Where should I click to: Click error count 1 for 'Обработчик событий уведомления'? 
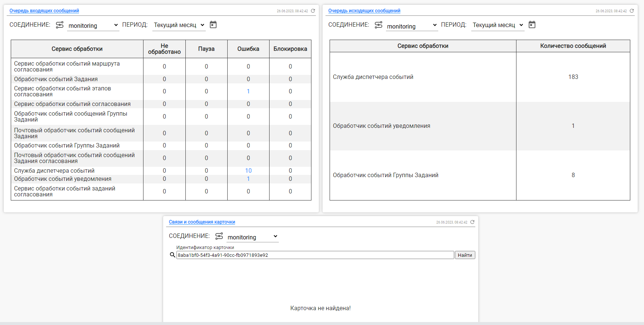[248, 179]
